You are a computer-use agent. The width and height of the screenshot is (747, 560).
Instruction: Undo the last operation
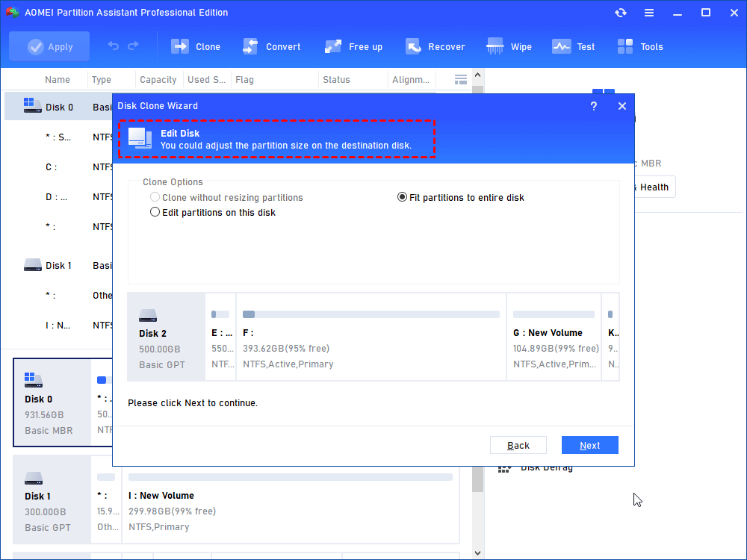click(114, 46)
